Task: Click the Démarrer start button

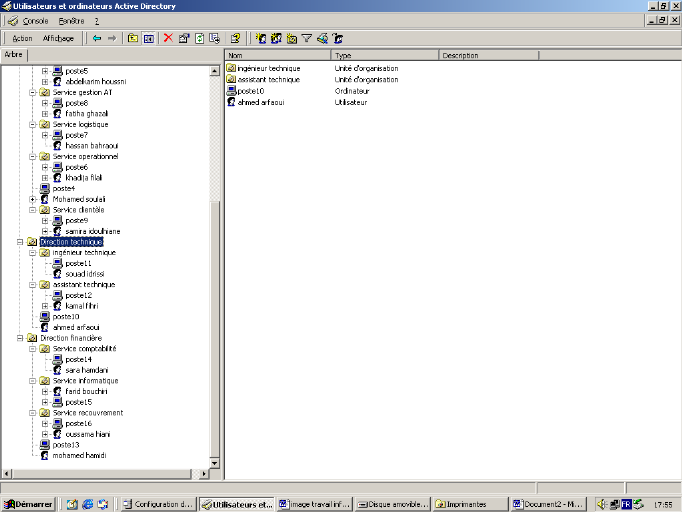Action: [28, 504]
